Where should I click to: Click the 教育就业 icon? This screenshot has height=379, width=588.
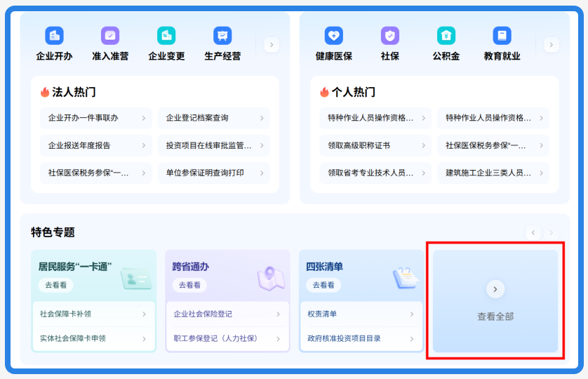point(502,36)
